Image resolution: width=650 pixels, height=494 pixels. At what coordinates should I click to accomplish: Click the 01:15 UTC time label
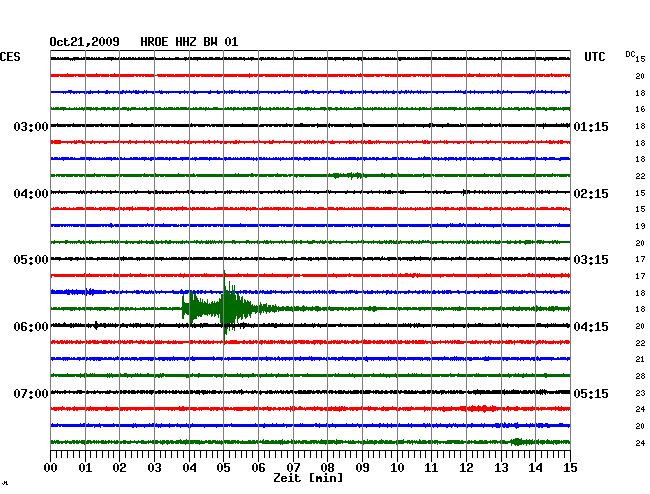tap(591, 126)
